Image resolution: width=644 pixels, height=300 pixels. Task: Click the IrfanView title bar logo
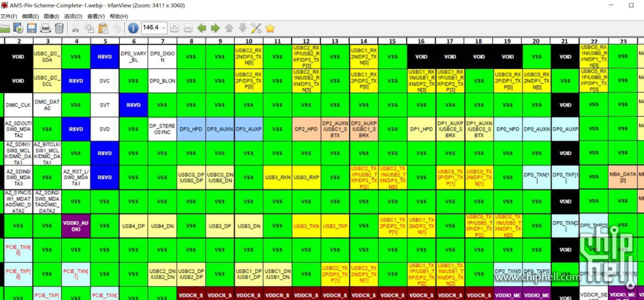4,5
